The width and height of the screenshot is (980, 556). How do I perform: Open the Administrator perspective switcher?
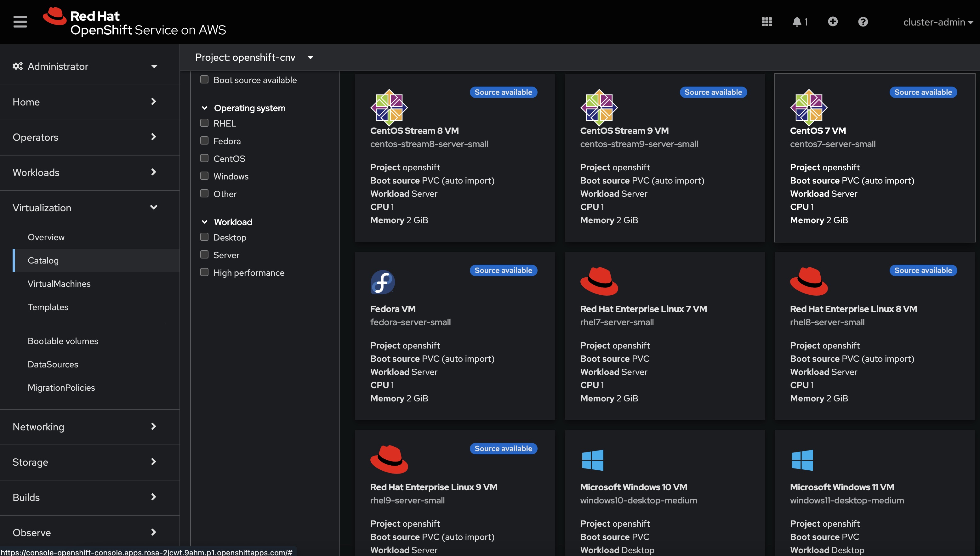[85, 66]
